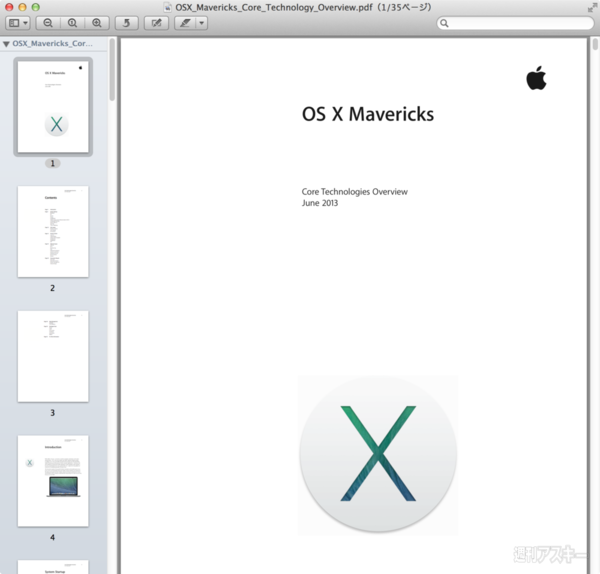Click the "June 2013" date text
Viewport: 600px width, 574px height.
320,203
